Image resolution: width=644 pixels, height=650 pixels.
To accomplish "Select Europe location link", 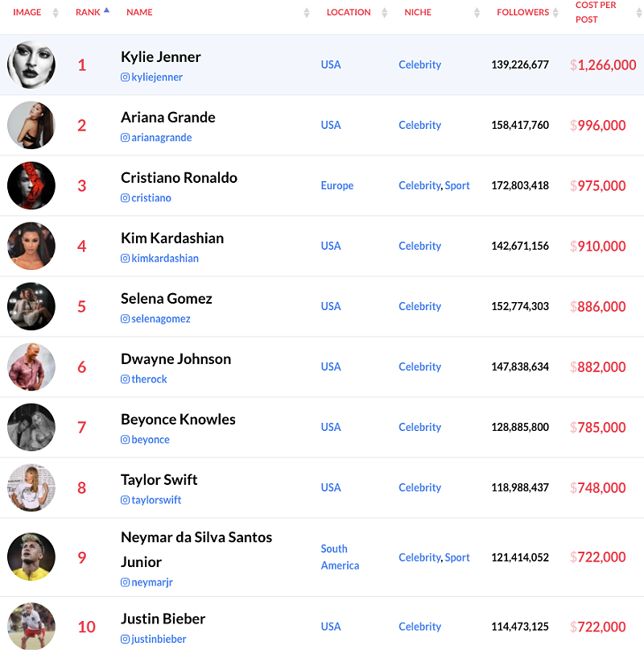I will pos(336,186).
